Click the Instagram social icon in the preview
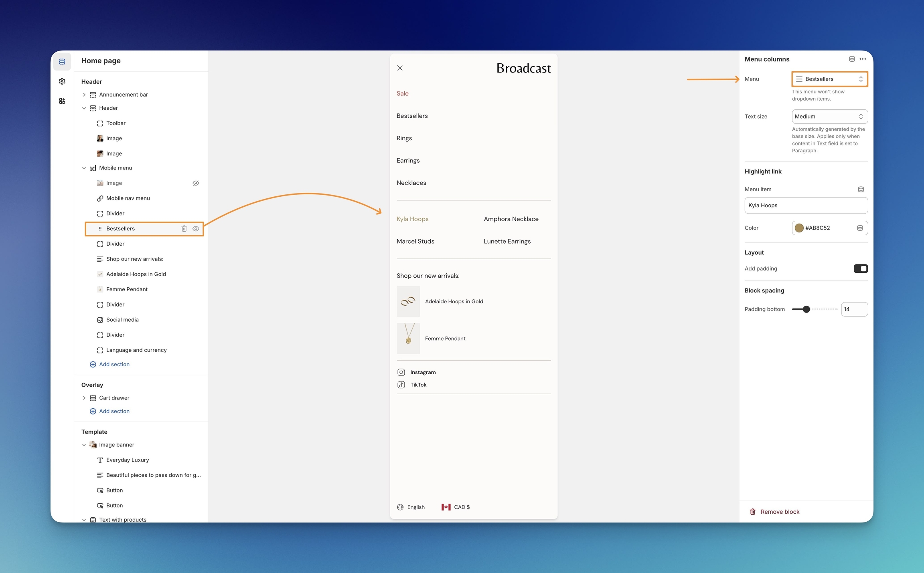The height and width of the screenshot is (573, 924). coord(401,372)
